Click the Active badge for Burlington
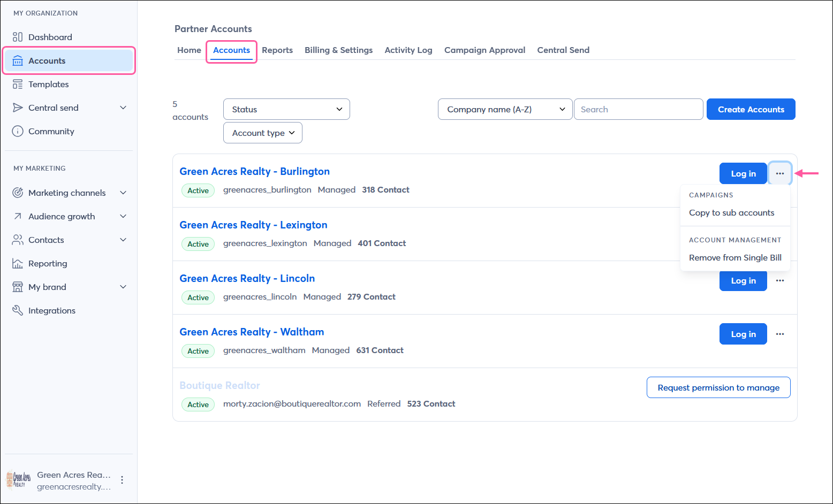833x504 pixels. pyautogui.click(x=198, y=190)
